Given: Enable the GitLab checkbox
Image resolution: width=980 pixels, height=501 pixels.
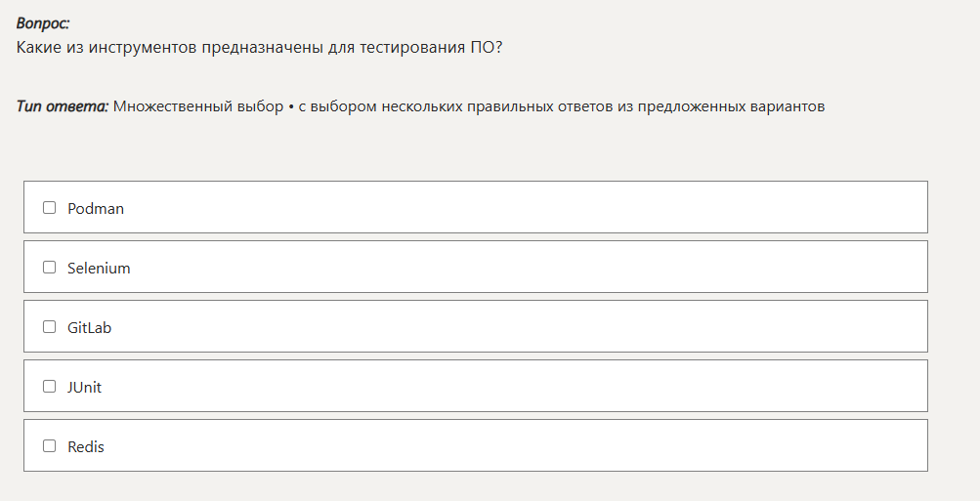Looking at the screenshot, I should coord(49,327).
